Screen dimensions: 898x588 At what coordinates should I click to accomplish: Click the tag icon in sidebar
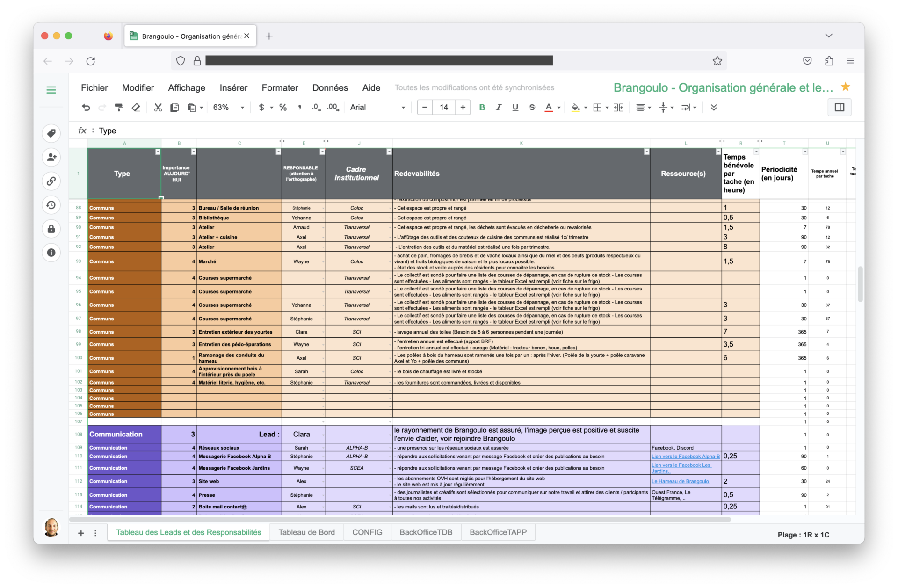point(51,133)
